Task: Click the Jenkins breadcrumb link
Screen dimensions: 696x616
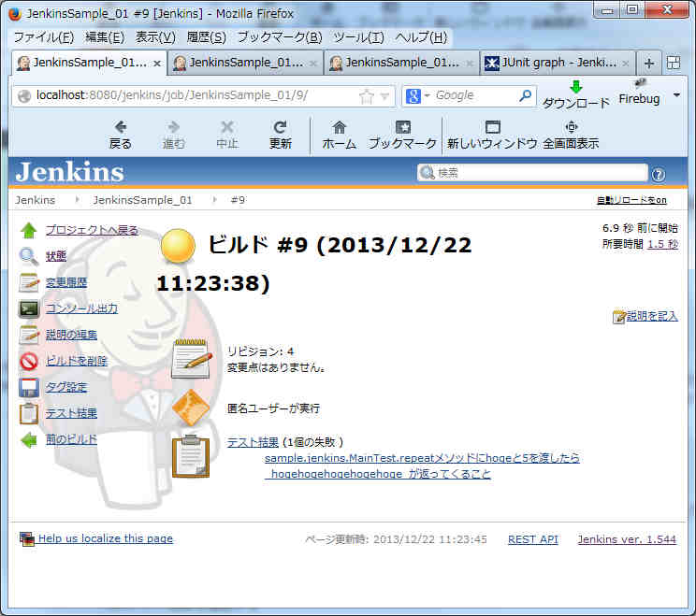Action: click(35, 200)
